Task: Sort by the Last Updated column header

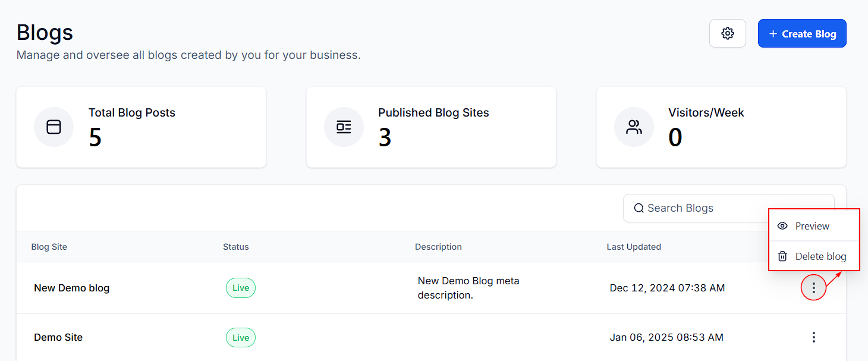Action: click(x=633, y=247)
